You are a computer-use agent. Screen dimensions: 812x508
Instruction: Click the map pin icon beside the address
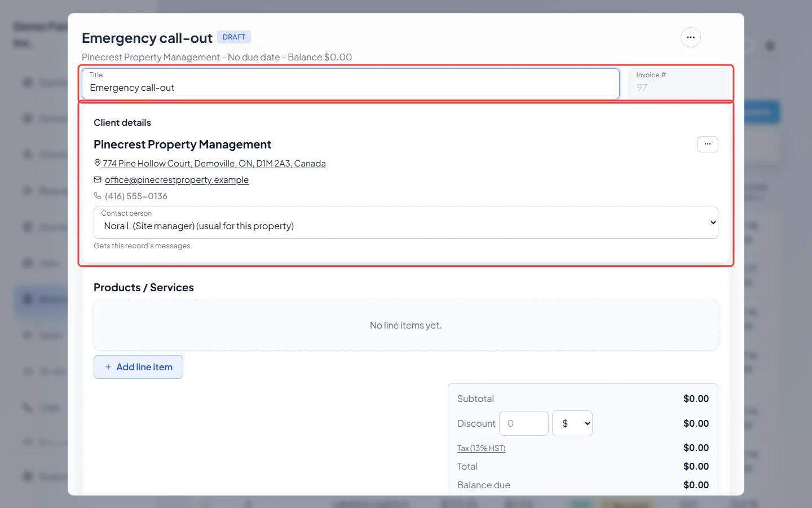pos(97,163)
